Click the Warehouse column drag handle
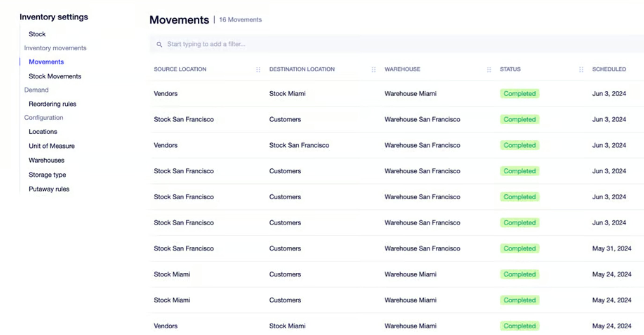The height and width of the screenshot is (335, 644). coord(489,70)
